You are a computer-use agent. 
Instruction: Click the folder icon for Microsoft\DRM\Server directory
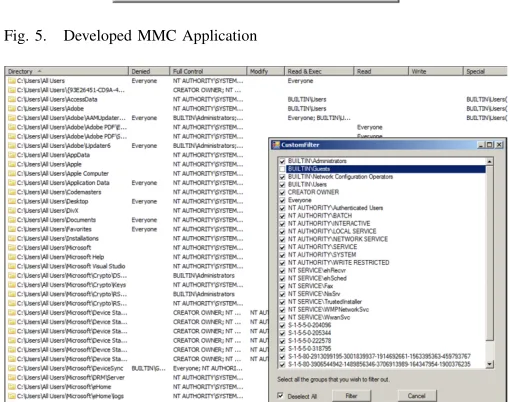[12, 378]
